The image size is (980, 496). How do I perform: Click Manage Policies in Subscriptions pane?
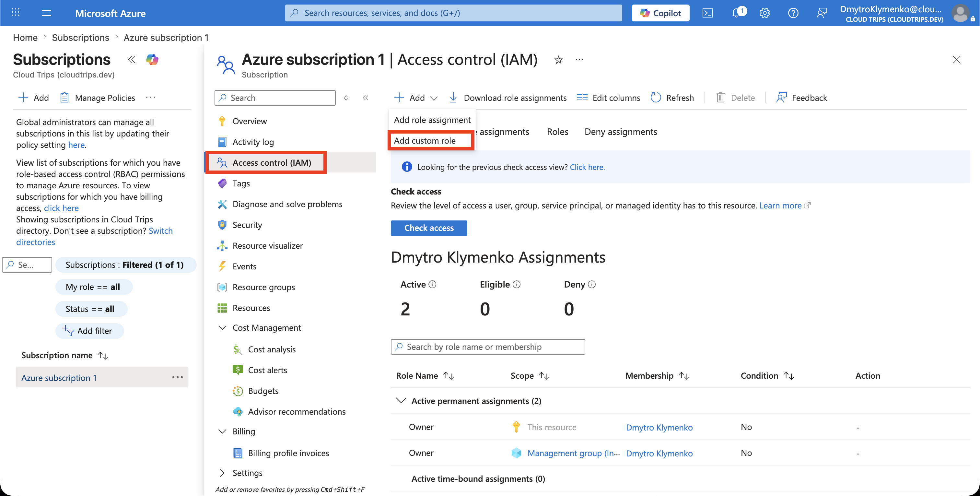coord(98,98)
